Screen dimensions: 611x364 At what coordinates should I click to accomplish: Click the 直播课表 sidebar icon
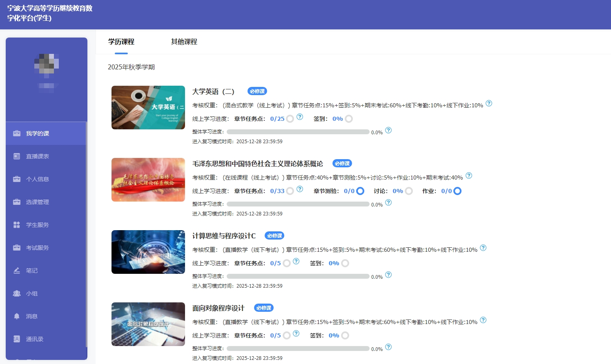point(17,156)
